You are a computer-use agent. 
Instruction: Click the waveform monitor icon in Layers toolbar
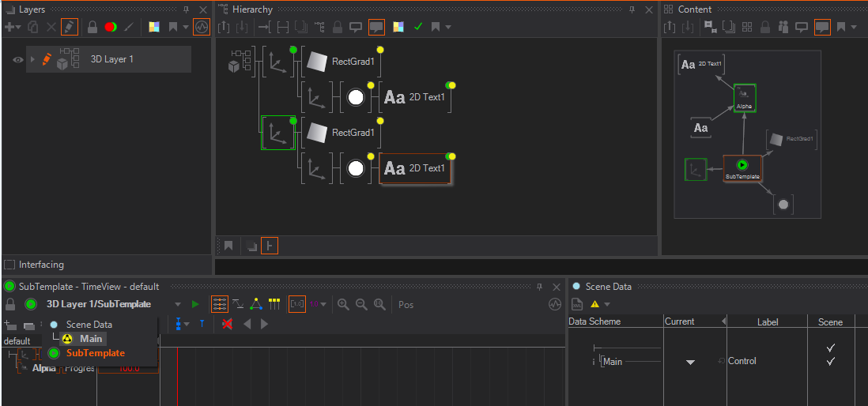coord(202,27)
